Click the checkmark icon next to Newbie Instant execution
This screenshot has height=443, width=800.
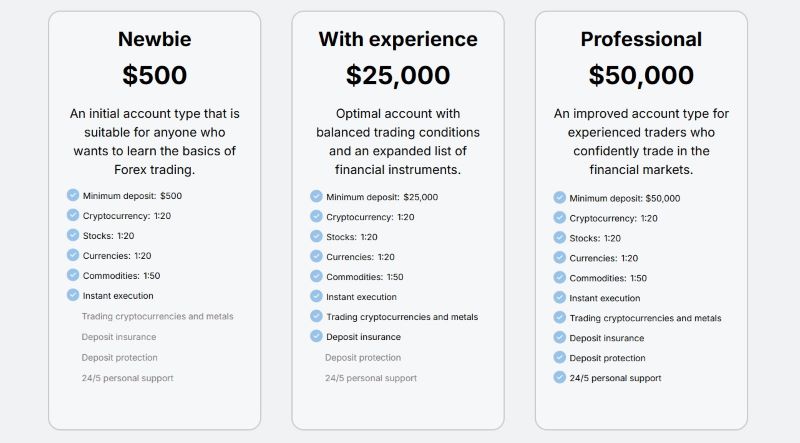coord(73,295)
